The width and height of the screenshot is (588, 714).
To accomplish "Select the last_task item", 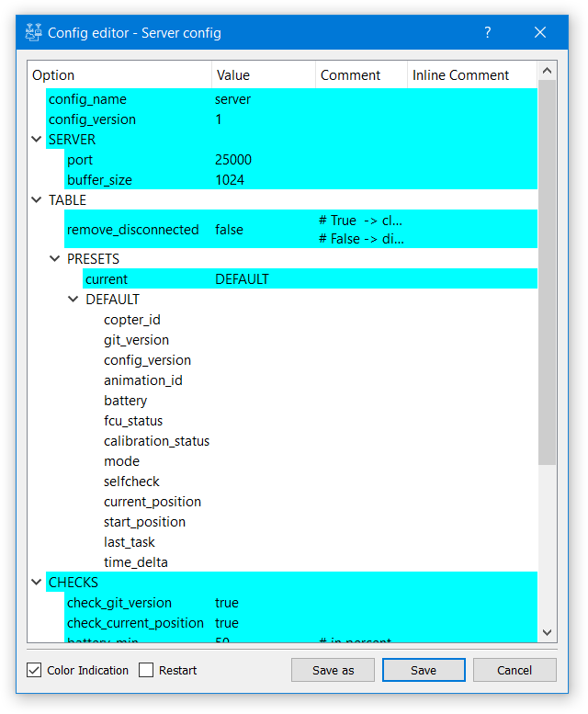I will 129,542.
